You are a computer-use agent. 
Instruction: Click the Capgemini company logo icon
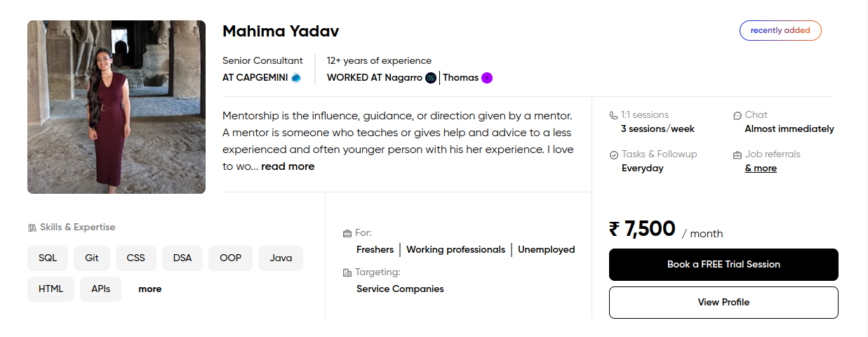point(296,78)
